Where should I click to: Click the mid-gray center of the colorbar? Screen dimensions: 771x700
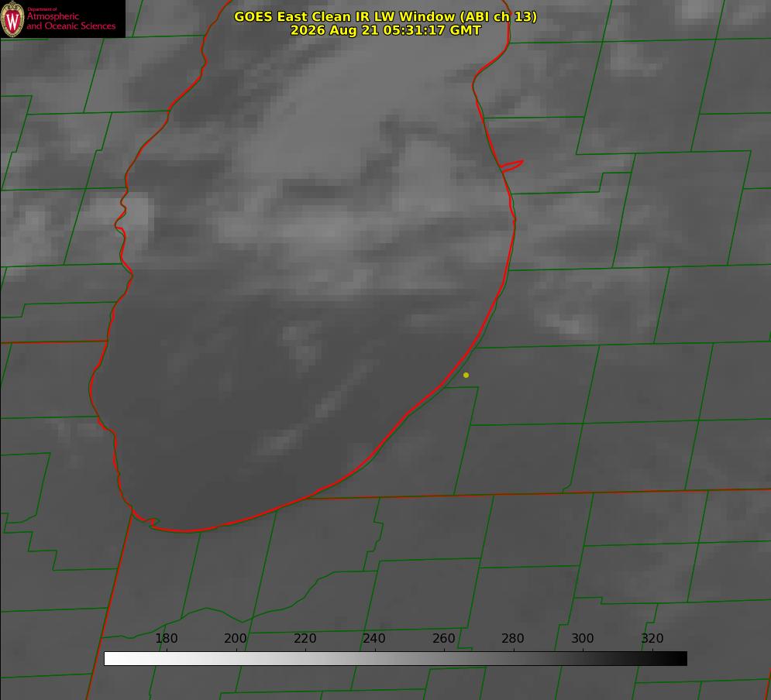[395, 659]
